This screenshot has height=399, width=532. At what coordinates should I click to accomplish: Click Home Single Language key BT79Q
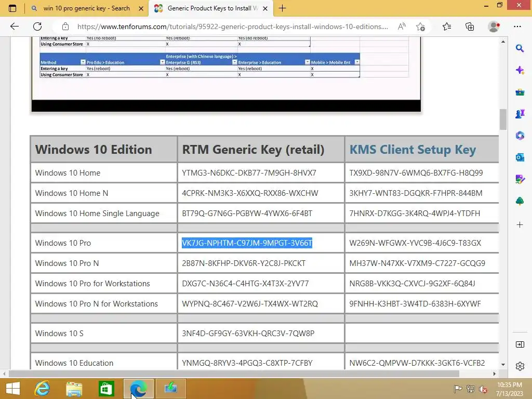pyautogui.click(x=247, y=214)
